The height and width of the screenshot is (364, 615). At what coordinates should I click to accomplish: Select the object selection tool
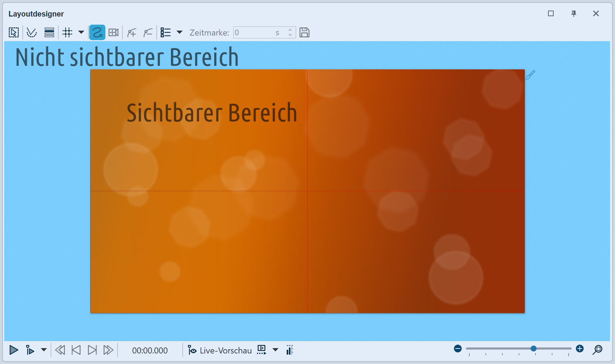13,32
